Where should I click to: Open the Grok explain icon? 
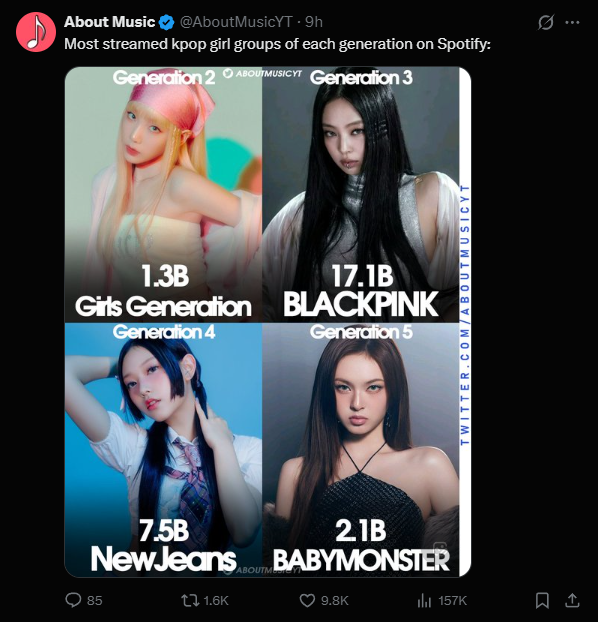[x=546, y=22]
